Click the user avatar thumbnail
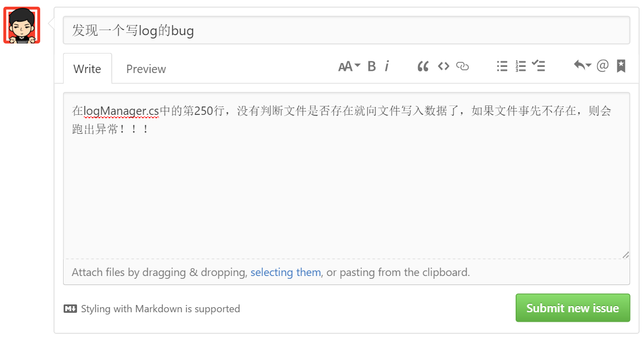 coord(22,25)
